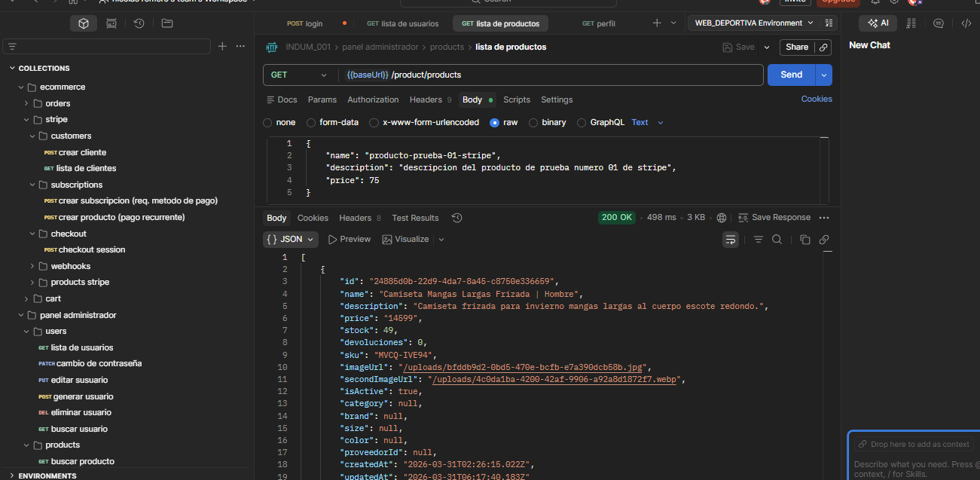Copy the response body using the copy icon
This screenshot has width=980, height=480.
804,239
